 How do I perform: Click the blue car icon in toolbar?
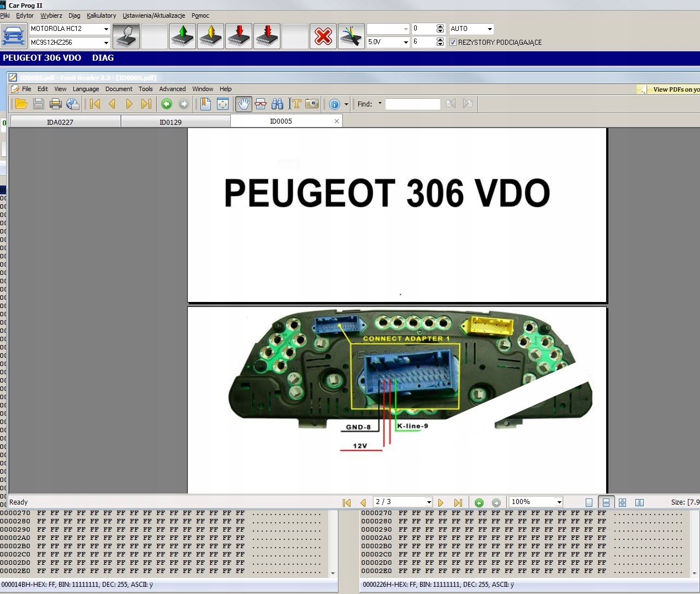click(x=14, y=36)
